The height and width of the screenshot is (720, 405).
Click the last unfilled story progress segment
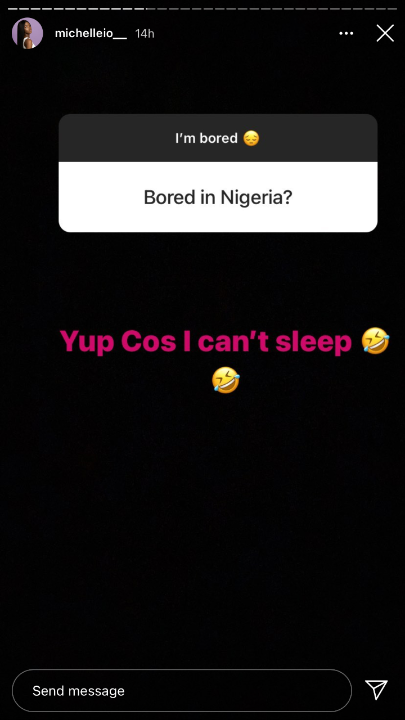393,9
